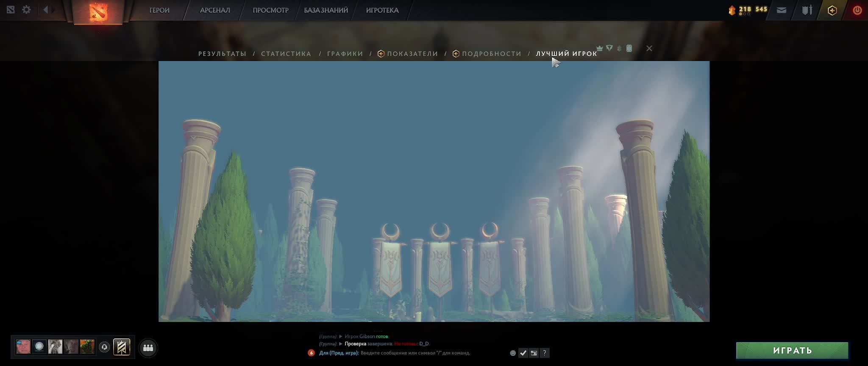This screenshot has height=366, width=868.
Task: Toggle the party voice headset icon
Action: pos(104,347)
